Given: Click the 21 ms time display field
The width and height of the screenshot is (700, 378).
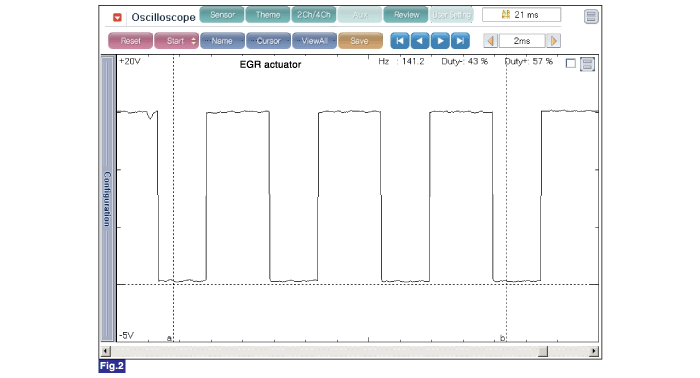Looking at the screenshot, I should [521, 15].
